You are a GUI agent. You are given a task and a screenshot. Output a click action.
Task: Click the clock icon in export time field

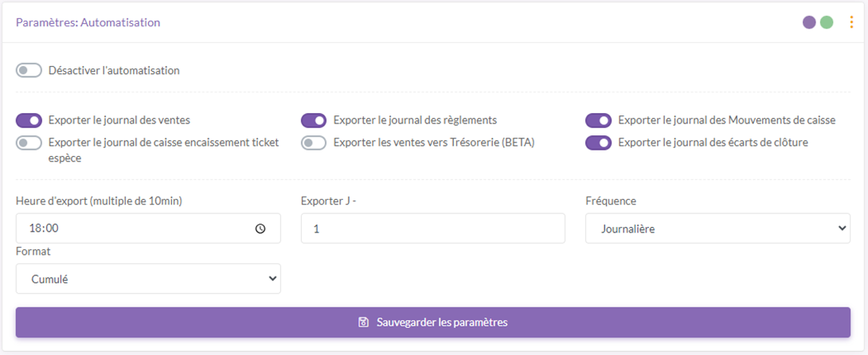(x=260, y=228)
